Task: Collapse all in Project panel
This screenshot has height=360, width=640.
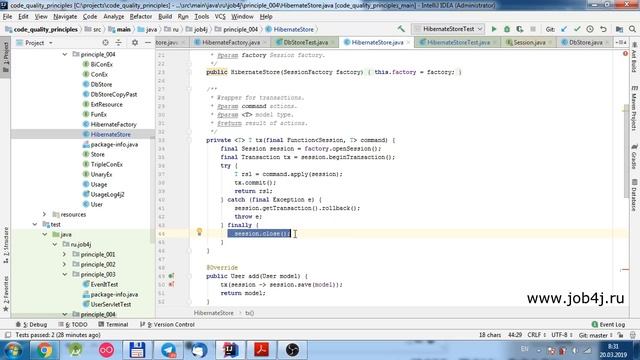Action: 118,42
